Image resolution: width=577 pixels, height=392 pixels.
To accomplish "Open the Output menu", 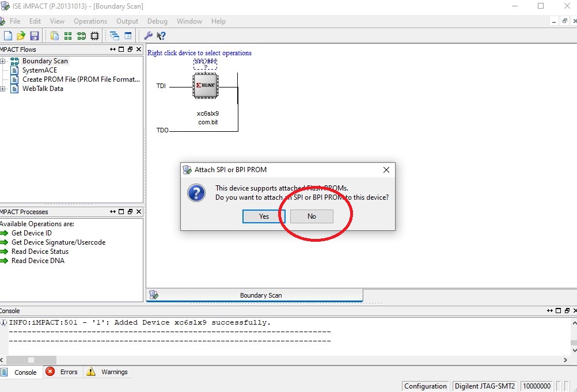I will (127, 21).
